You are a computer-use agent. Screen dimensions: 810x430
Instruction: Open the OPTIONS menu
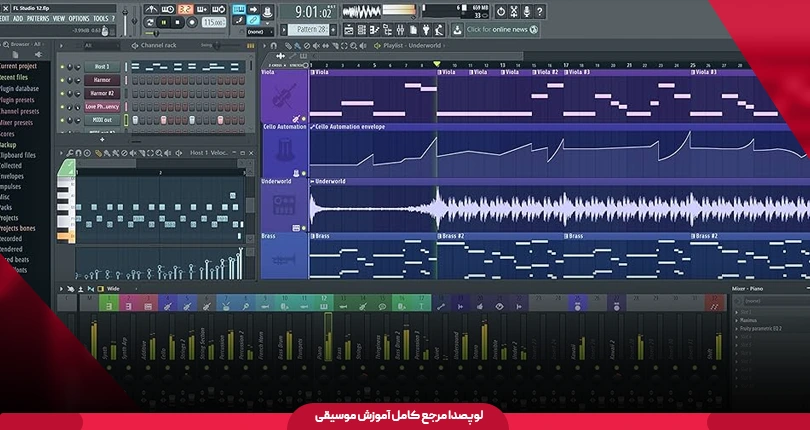click(79, 19)
